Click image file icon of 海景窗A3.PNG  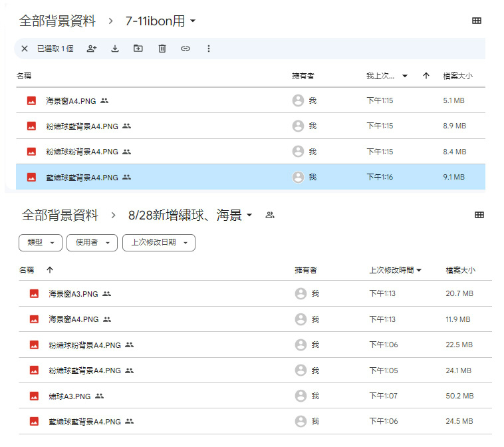pos(34,293)
